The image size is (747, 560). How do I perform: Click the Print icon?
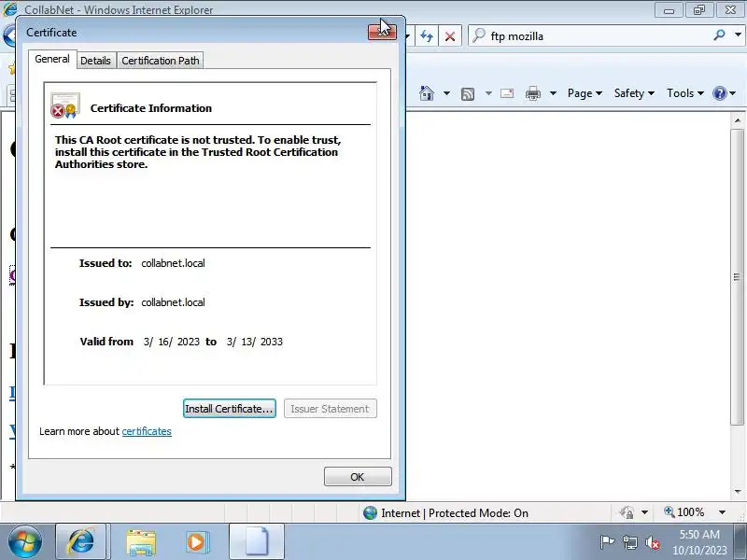pos(532,94)
